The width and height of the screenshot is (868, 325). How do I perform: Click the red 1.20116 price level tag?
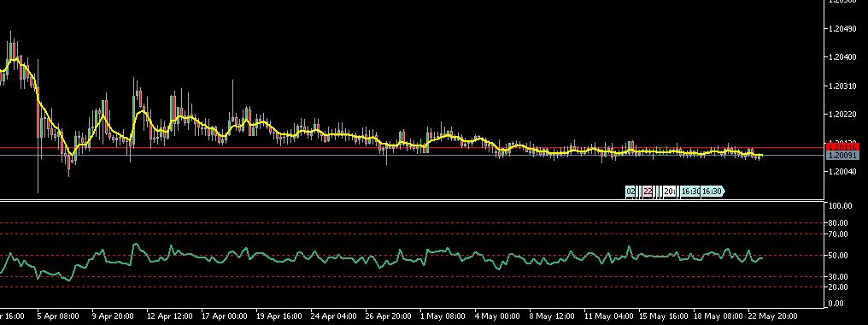(842, 147)
